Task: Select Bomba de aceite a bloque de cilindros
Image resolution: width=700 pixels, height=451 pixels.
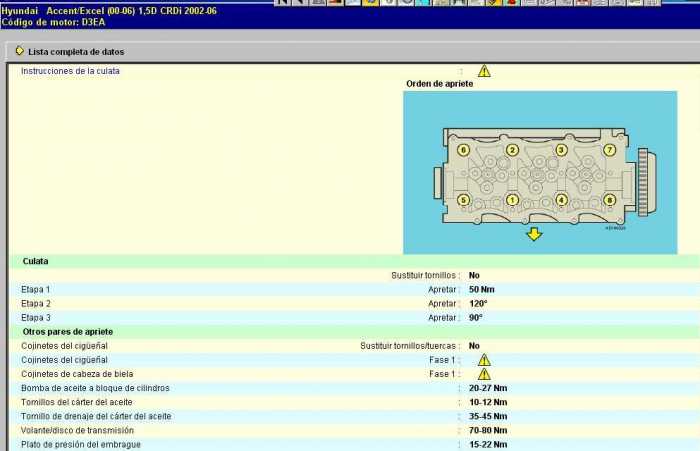Action: pos(95,388)
